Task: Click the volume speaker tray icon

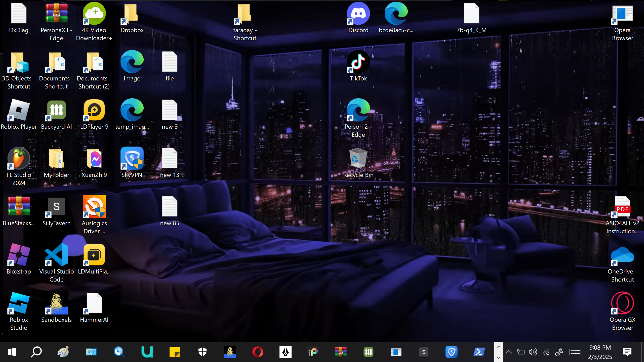Action: click(x=533, y=352)
